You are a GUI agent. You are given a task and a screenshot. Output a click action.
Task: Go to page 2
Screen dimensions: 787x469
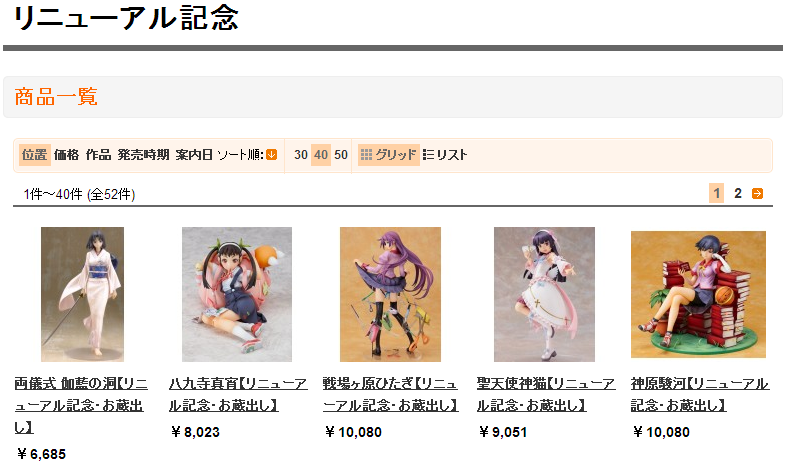pyautogui.click(x=738, y=193)
